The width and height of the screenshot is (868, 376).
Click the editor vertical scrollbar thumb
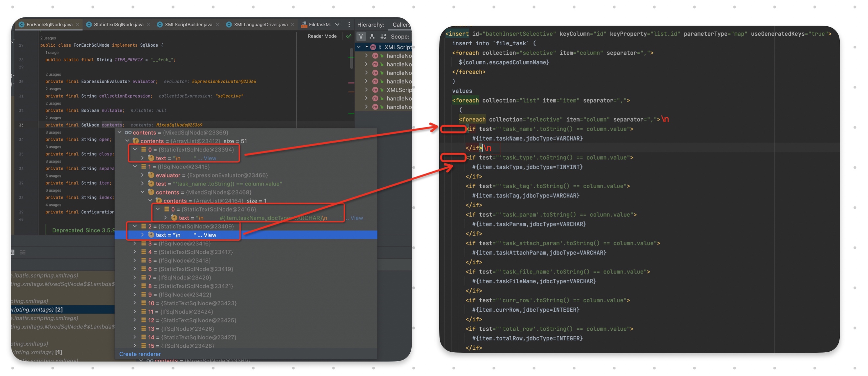tap(352, 58)
